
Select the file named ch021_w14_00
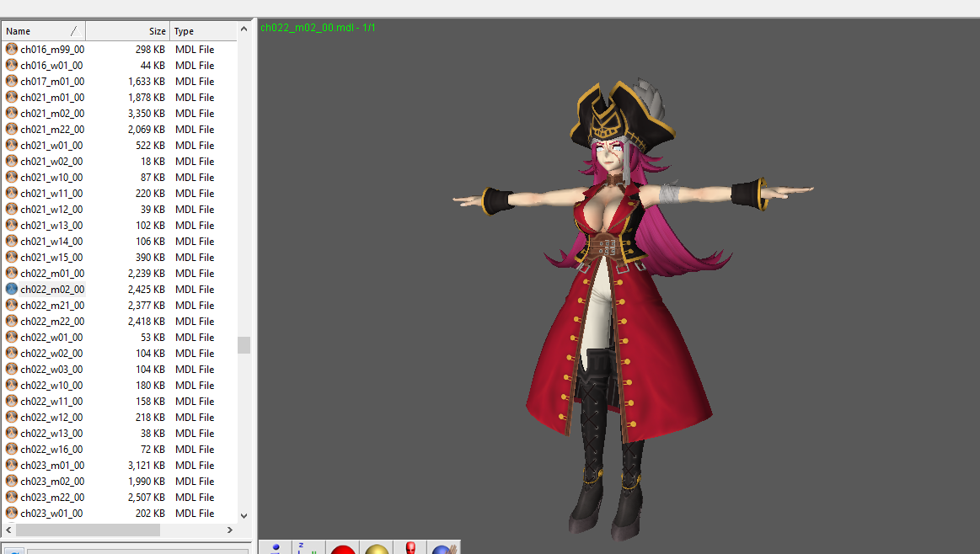coord(51,241)
